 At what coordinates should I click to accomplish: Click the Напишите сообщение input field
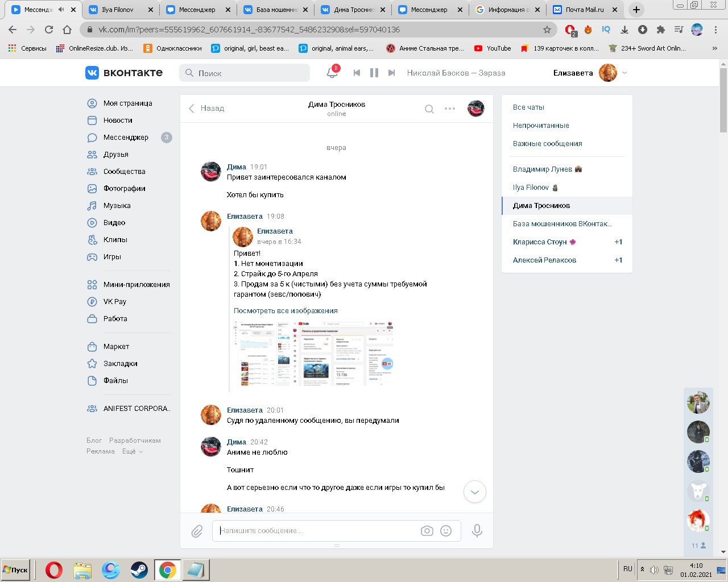[316, 531]
